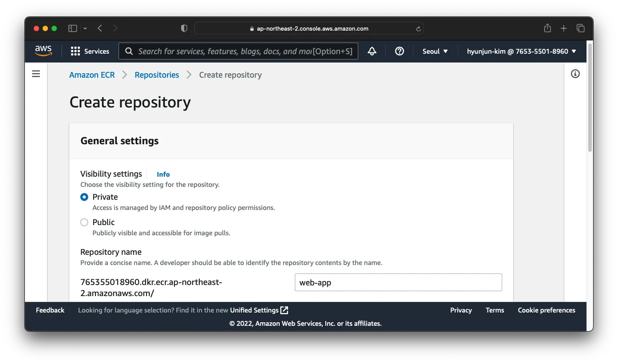Click the Feedback button
Image resolution: width=618 pixels, height=364 pixels.
50,310
